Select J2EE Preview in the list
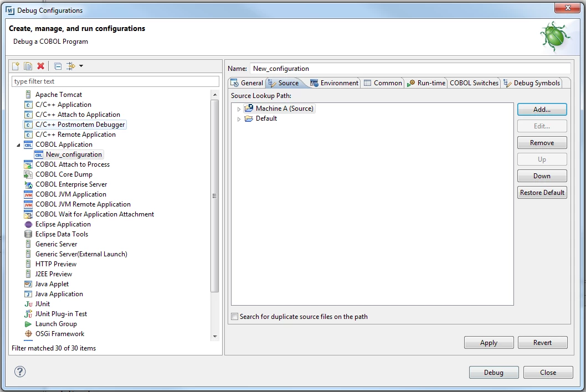Screen dimensions: 586x392 tap(53, 274)
